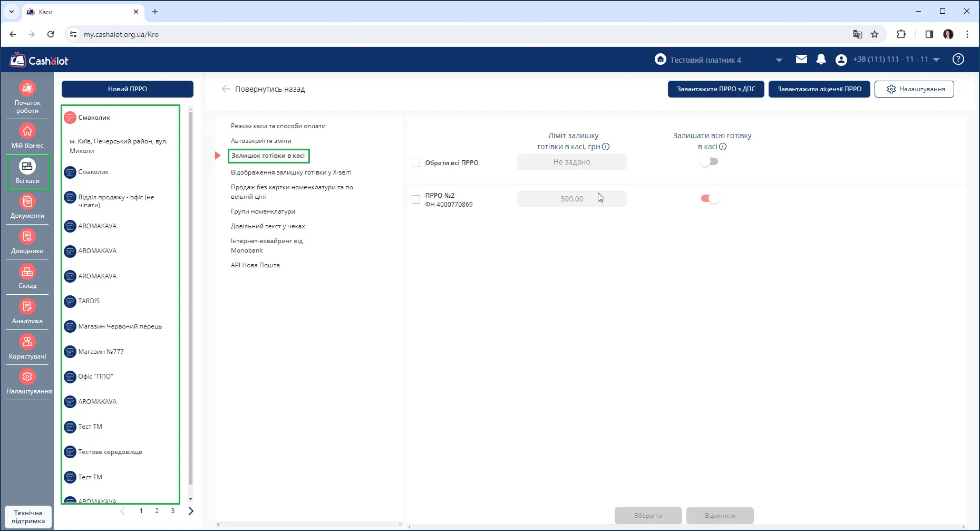Expand the taxpayer dropdown arrow
The image size is (980, 531).
[779, 60]
